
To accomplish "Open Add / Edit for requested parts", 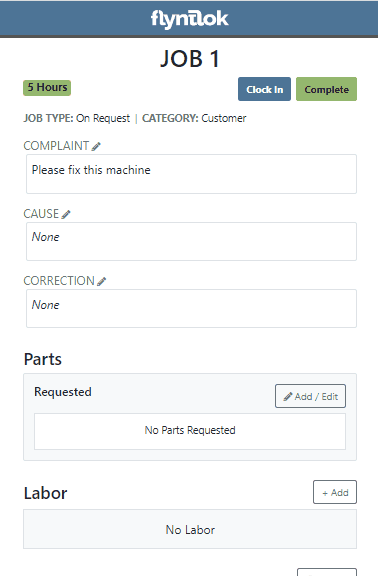I will 310,396.
